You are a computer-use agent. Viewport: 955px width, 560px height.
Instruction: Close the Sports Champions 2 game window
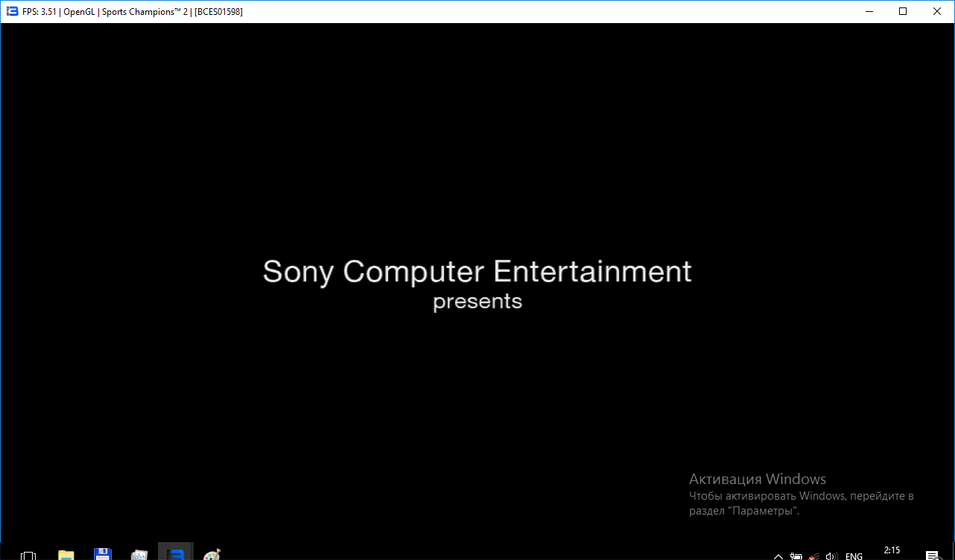point(937,11)
